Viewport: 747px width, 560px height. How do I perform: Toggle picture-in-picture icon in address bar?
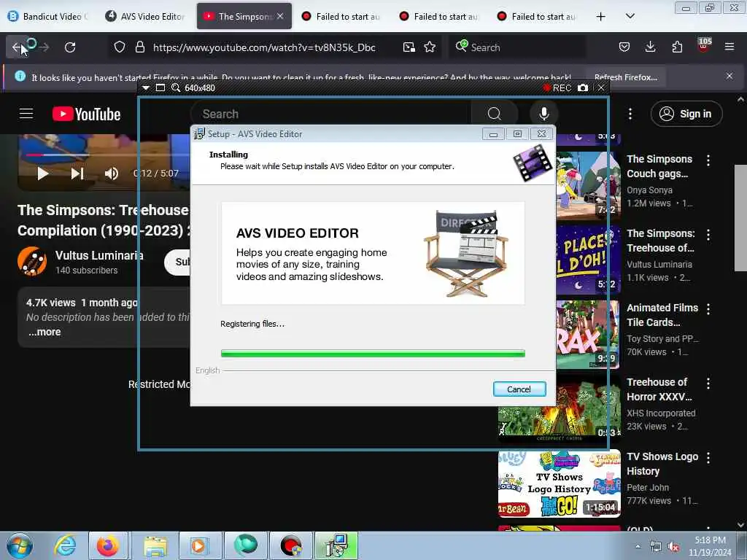tap(409, 47)
